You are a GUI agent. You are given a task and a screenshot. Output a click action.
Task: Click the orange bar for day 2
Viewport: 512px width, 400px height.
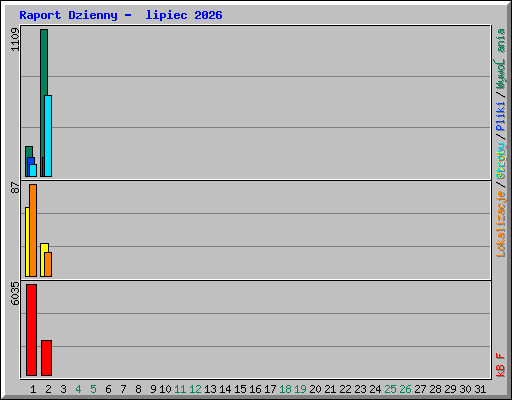(48, 264)
